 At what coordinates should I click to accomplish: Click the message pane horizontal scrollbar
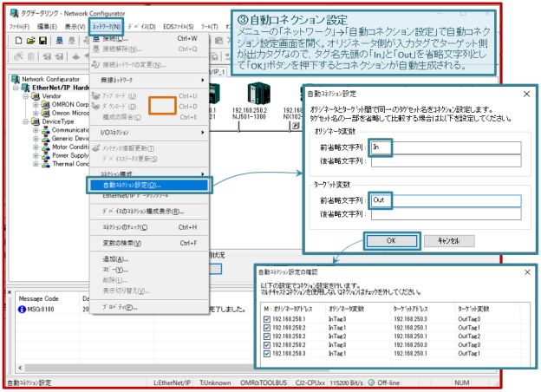(x=140, y=368)
